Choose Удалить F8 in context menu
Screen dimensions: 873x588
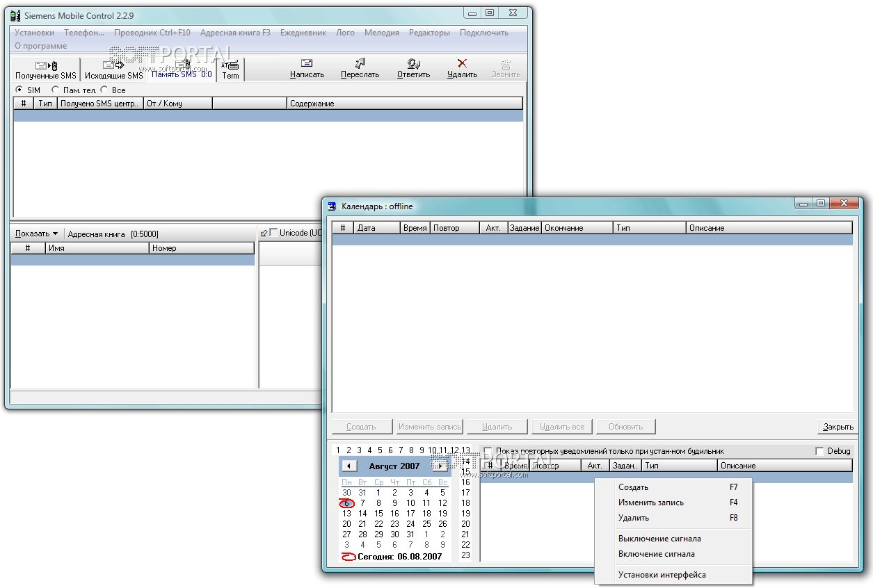pos(674,518)
